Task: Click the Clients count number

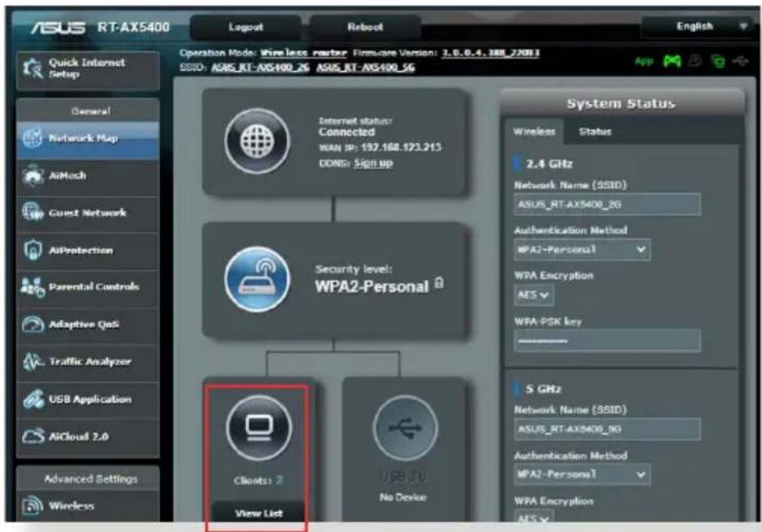Action: click(x=279, y=480)
